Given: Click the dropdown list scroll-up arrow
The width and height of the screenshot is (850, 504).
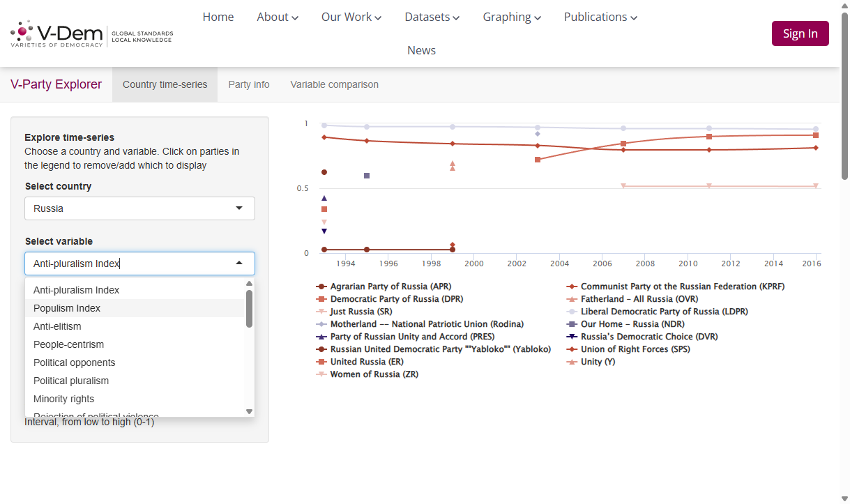Looking at the screenshot, I should [249, 283].
